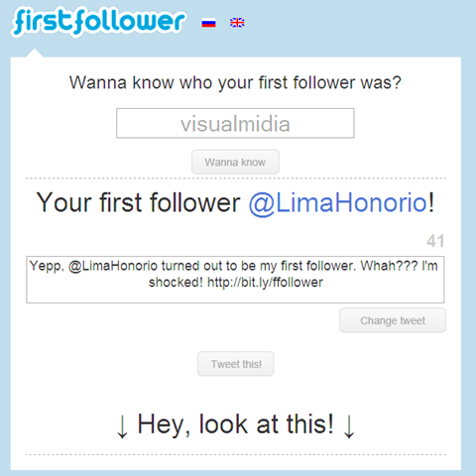Click the dotted divider below the Wanna know button
Viewport: 476px width, 476px height.
tap(235, 178)
